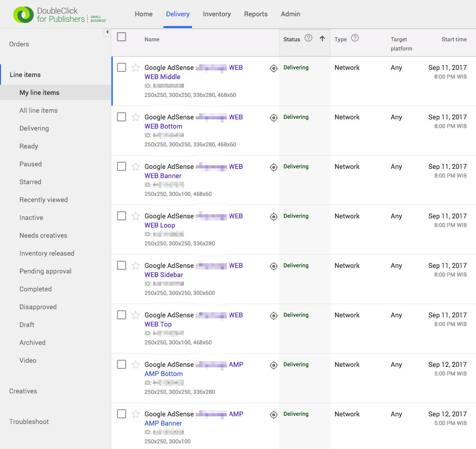This screenshot has height=449, width=476.
Task: Star the AMP Banner line item
Action: click(135, 414)
